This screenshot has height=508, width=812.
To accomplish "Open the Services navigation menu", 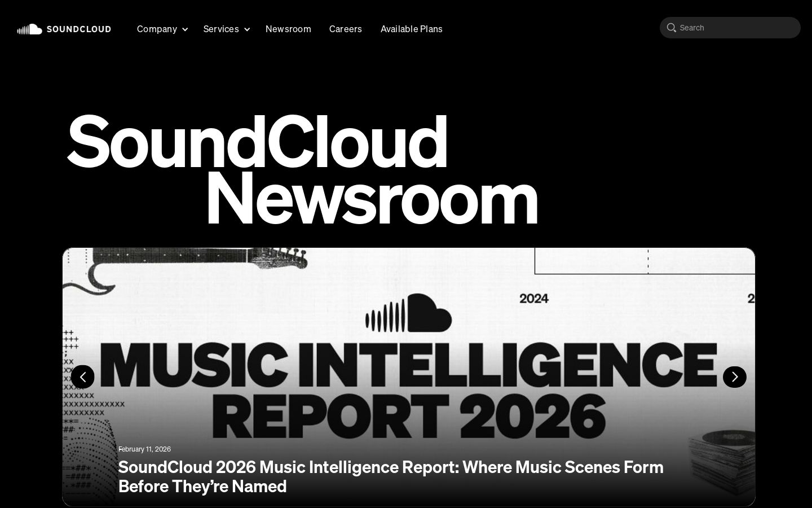I will pos(221,29).
